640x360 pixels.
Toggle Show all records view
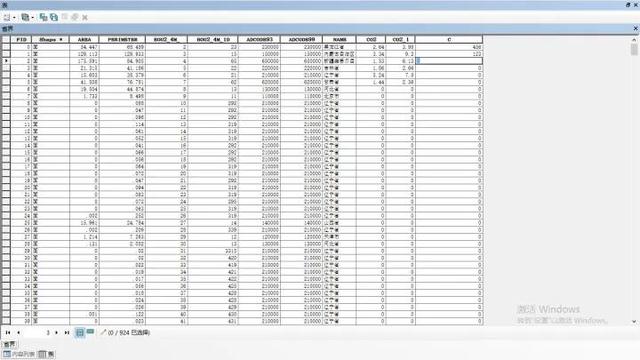[80, 333]
